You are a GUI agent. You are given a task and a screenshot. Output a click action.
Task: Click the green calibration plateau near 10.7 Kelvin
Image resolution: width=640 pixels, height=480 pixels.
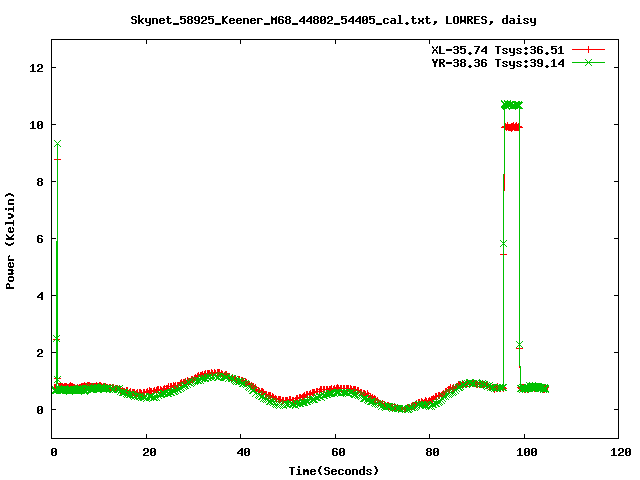(x=512, y=105)
